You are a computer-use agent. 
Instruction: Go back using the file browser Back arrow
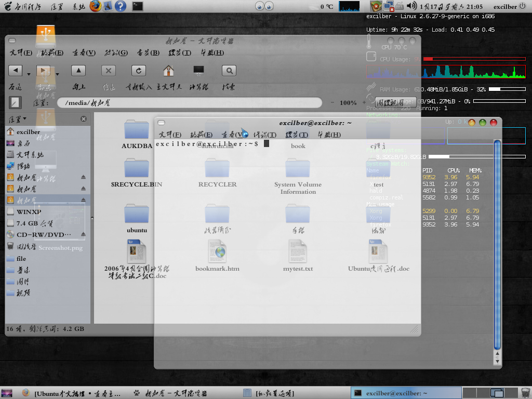coord(15,71)
